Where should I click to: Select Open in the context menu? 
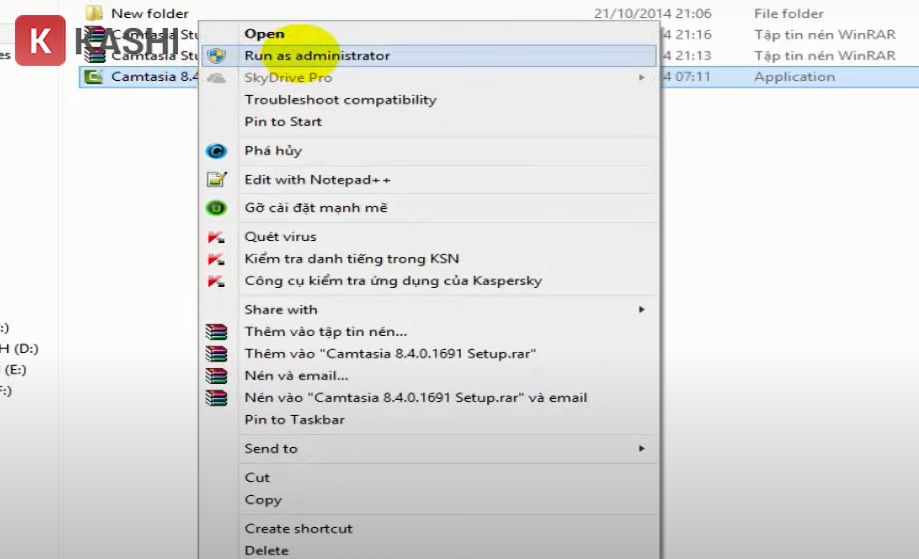[264, 33]
